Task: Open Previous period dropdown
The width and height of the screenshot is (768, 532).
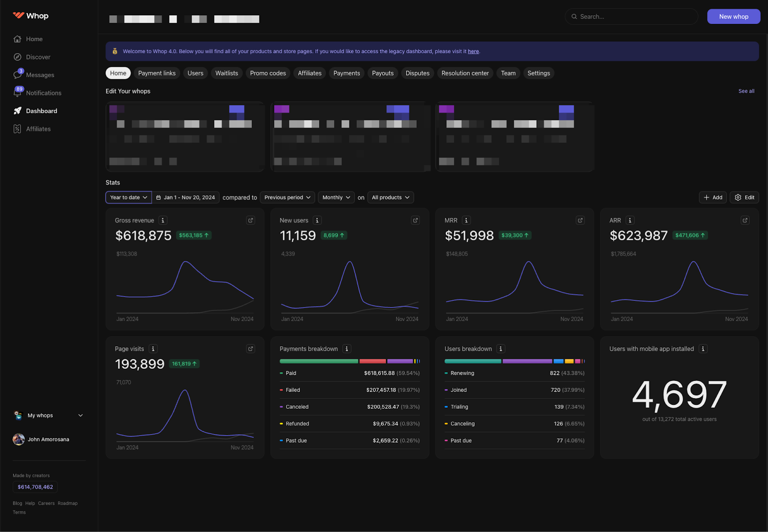Action: [x=288, y=197]
